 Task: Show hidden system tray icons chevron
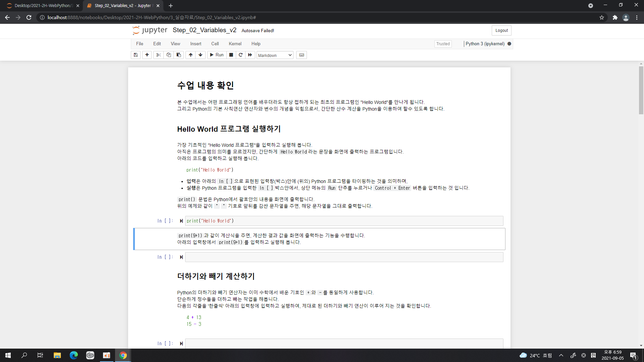pyautogui.click(x=561, y=355)
